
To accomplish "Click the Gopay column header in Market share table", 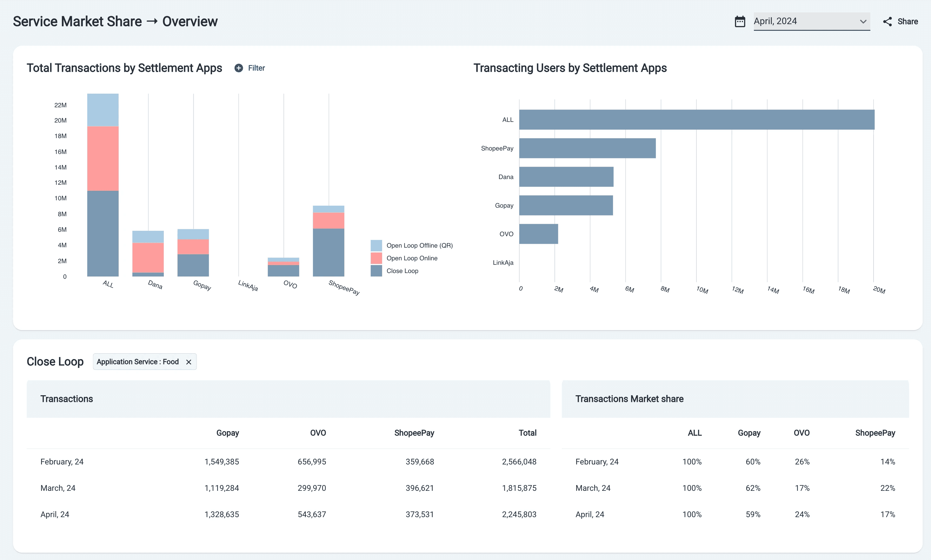I will click(x=749, y=433).
